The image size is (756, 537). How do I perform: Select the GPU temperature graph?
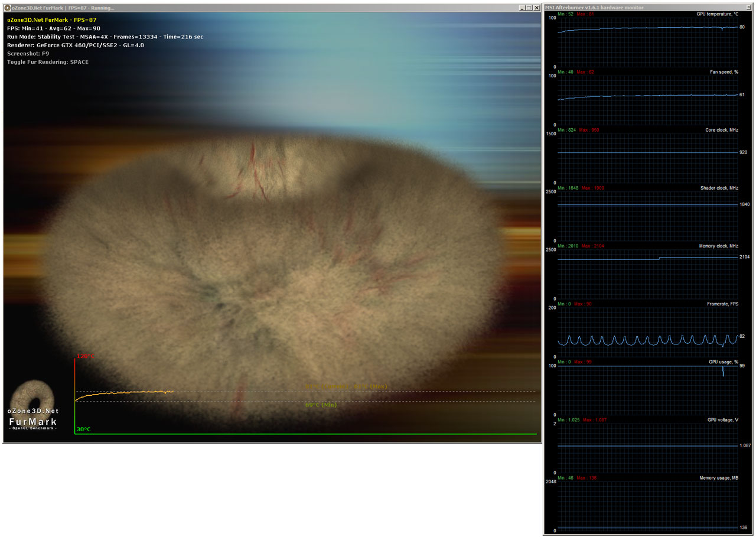coord(647,41)
